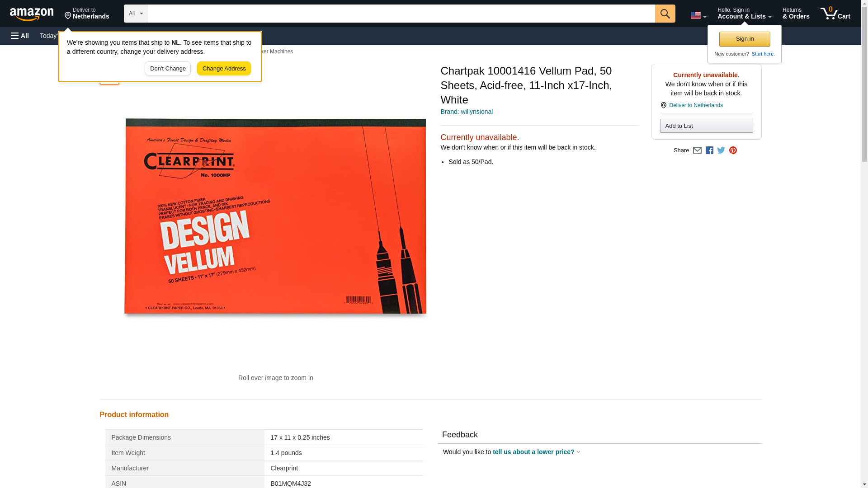Share product on Twitter
The width and height of the screenshot is (868, 488).
click(721, 150)
